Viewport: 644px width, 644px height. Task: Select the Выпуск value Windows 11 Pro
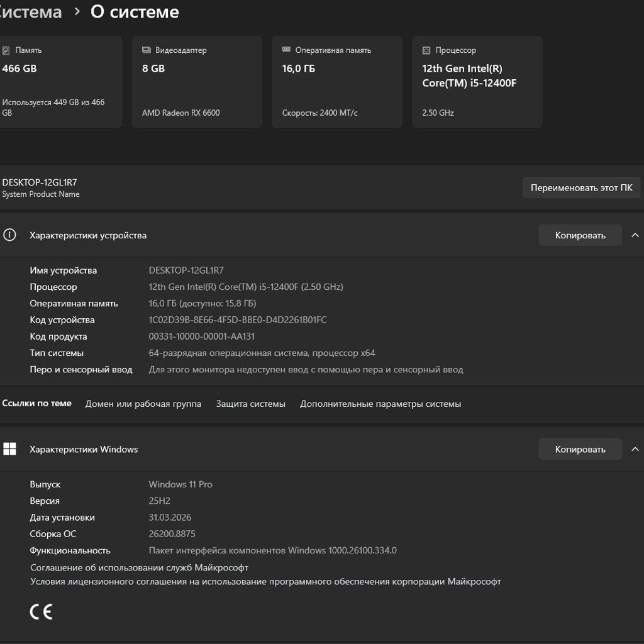tap(180, 484)
